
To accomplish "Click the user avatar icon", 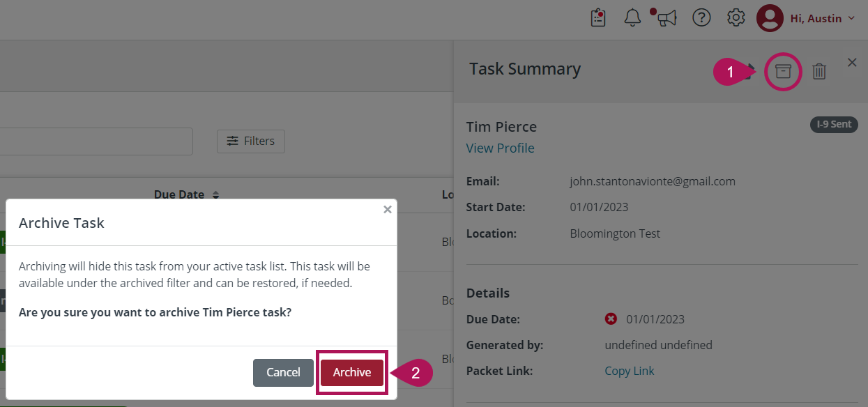I will coord(770,18).
